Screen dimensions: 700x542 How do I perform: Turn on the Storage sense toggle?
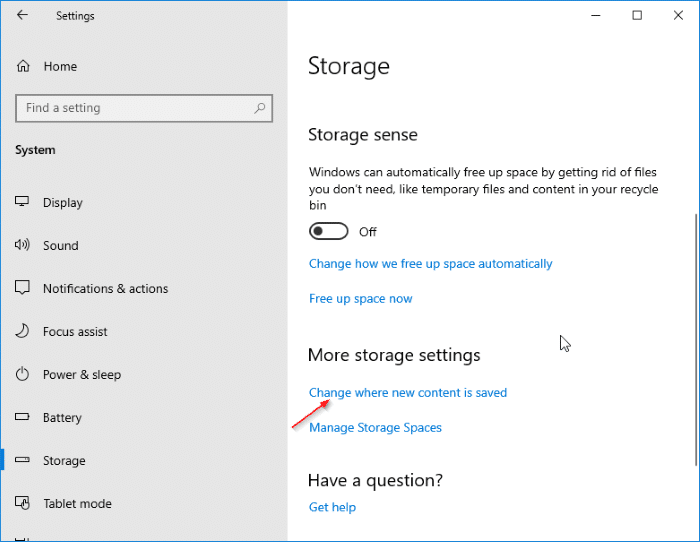pyautogui.click(x=329, y=231)
